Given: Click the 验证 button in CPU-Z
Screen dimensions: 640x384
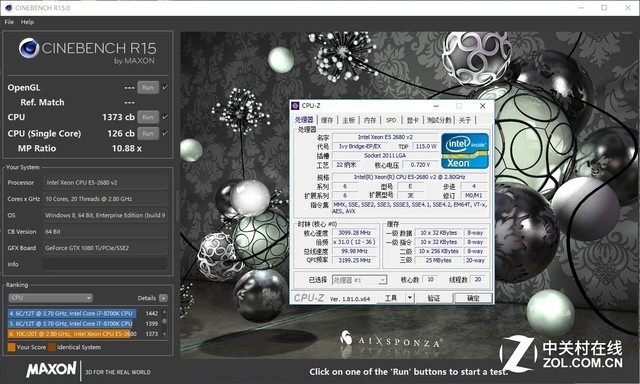Looking at the screenshot, I should tap(433, 298).
